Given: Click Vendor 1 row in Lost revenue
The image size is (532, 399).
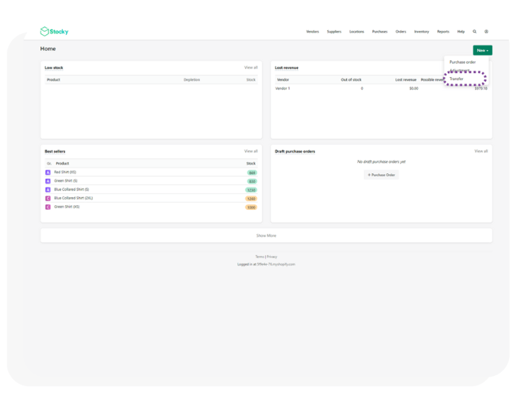Looking at the screenshot, I should 283,88.
